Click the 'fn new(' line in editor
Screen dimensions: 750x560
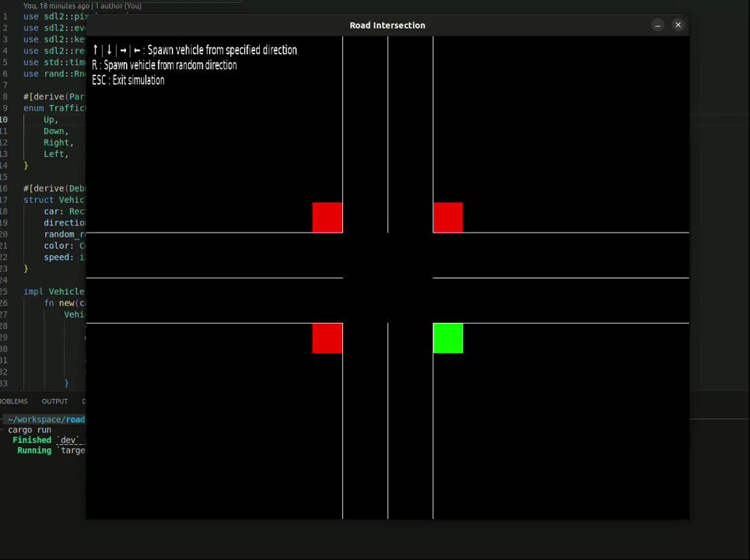point(65,303)
